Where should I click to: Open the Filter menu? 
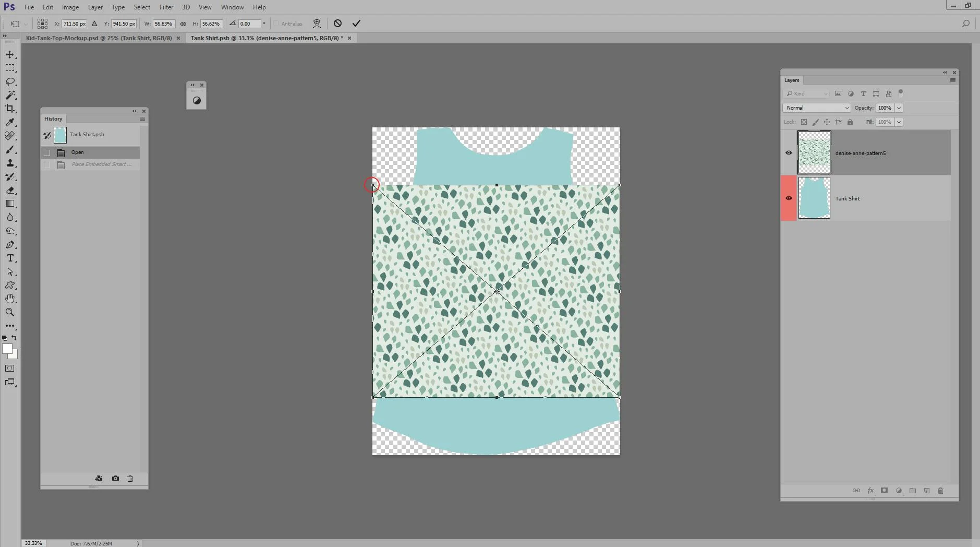coord(166,7)
